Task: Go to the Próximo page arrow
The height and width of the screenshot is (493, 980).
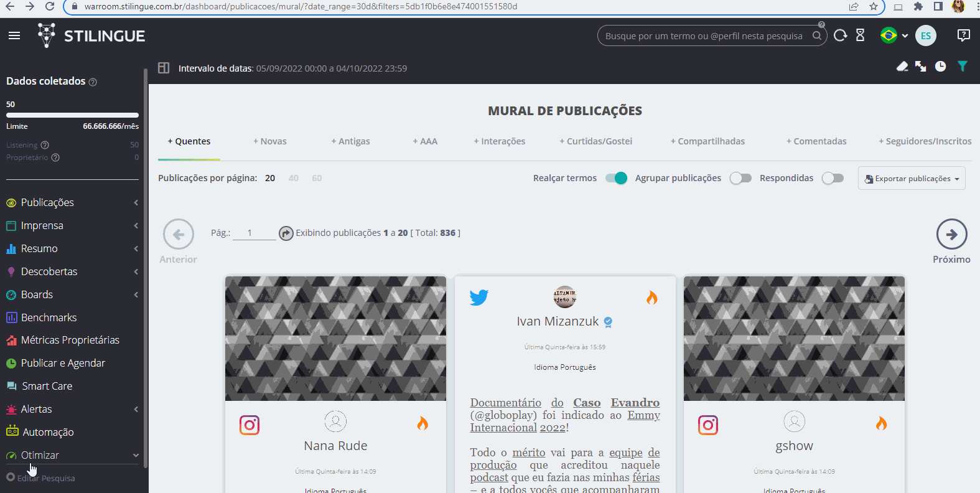Action: [x=951, y=235]
